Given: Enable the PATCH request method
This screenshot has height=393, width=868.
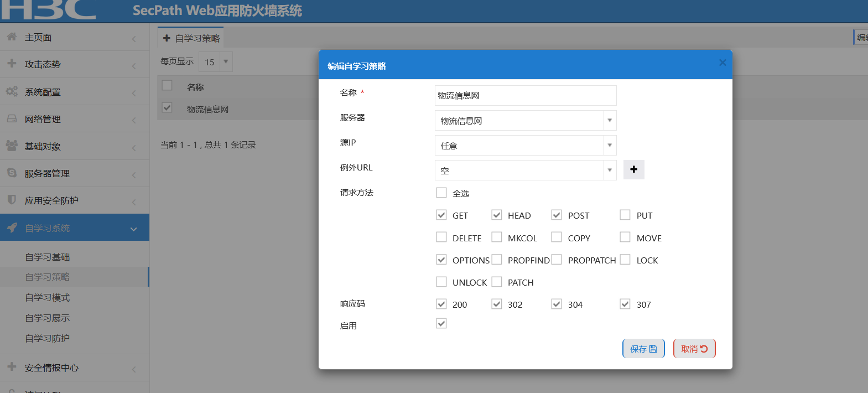Looking at the screenshot, I should click(497, 282).
